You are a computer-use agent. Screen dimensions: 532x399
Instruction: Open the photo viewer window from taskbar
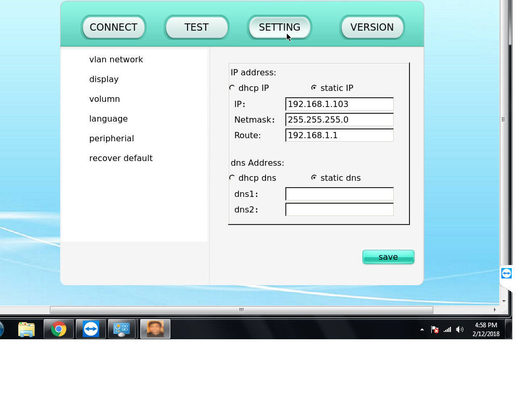pyautogui.click(x=155, y=328)
